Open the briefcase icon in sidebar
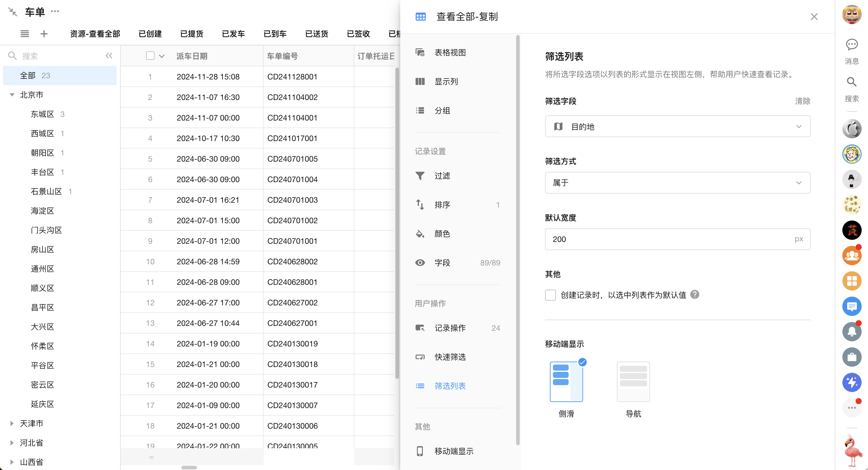868x470 pixels. tap(852, 357)
